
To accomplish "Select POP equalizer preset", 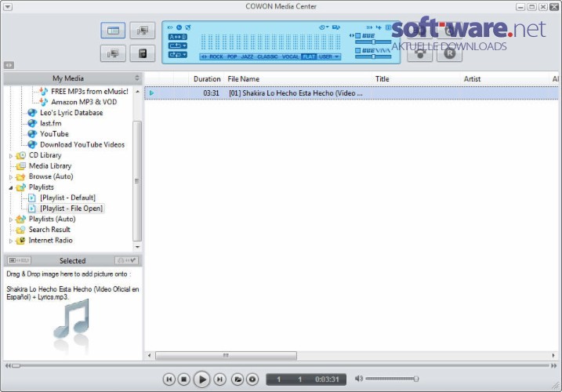I will pos(232,56).
